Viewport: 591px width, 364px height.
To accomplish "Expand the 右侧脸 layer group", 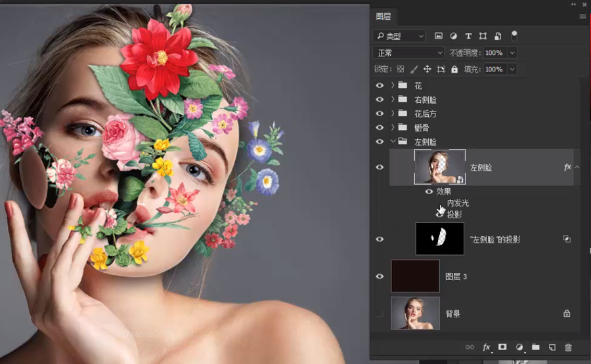I will [393, 100].
